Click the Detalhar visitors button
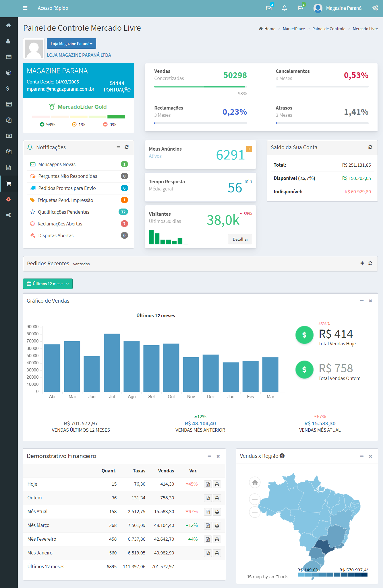 pyautogui.click(x=240, y=239)
